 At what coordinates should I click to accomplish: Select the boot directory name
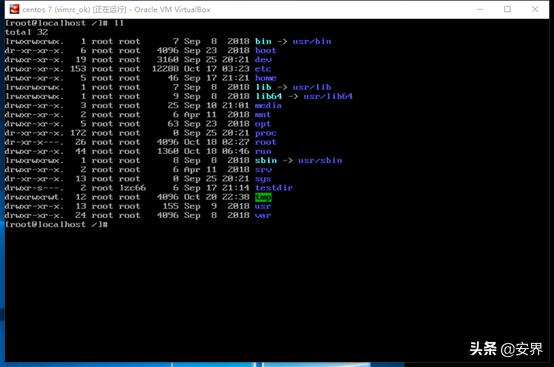click(x=265, y=51)
